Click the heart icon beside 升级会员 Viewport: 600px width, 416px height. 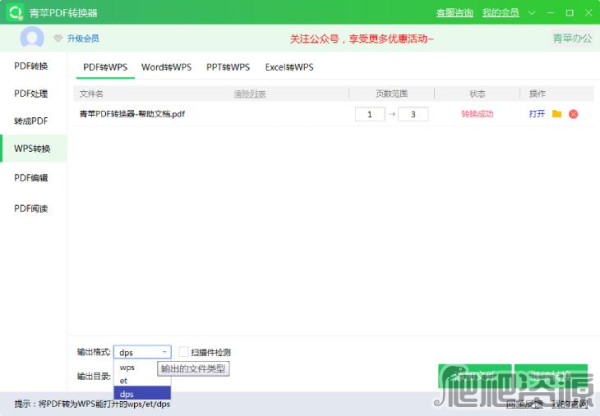(x=58, y=38)
